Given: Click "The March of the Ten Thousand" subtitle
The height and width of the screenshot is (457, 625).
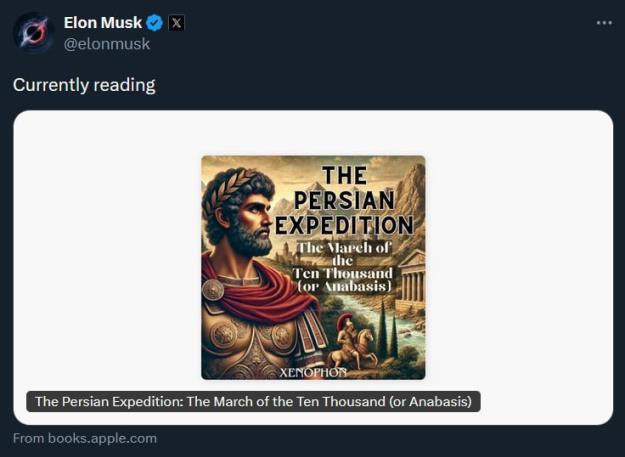Looking at the screenshot, I should coord(345,262).
